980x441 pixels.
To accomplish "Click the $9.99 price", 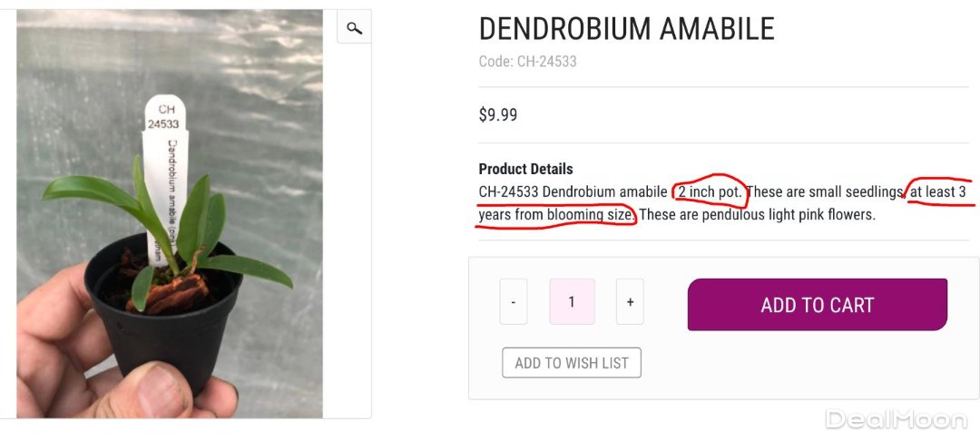I will [498, 115].
